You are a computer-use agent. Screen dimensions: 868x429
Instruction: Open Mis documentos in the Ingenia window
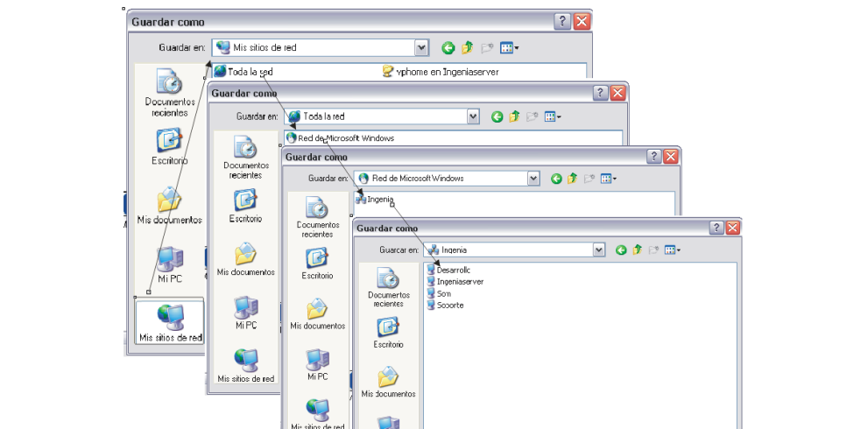388,382
